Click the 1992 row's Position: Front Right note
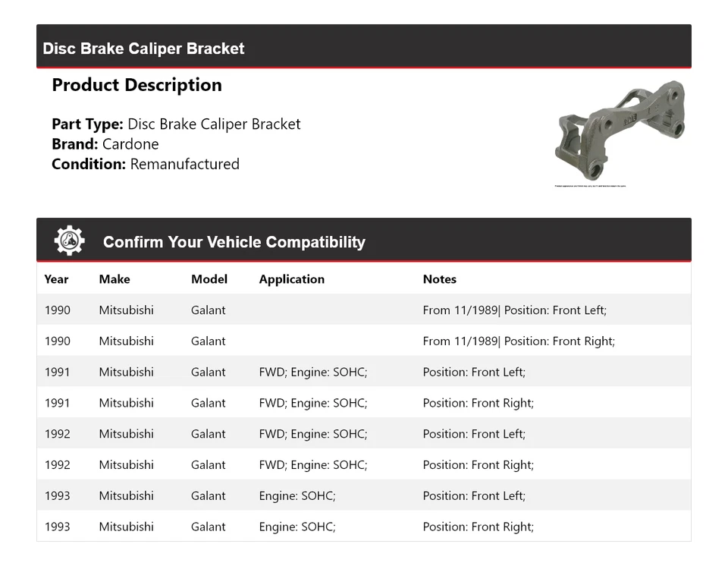This screenshot has width=728, height=566. [x=479, y=465]
